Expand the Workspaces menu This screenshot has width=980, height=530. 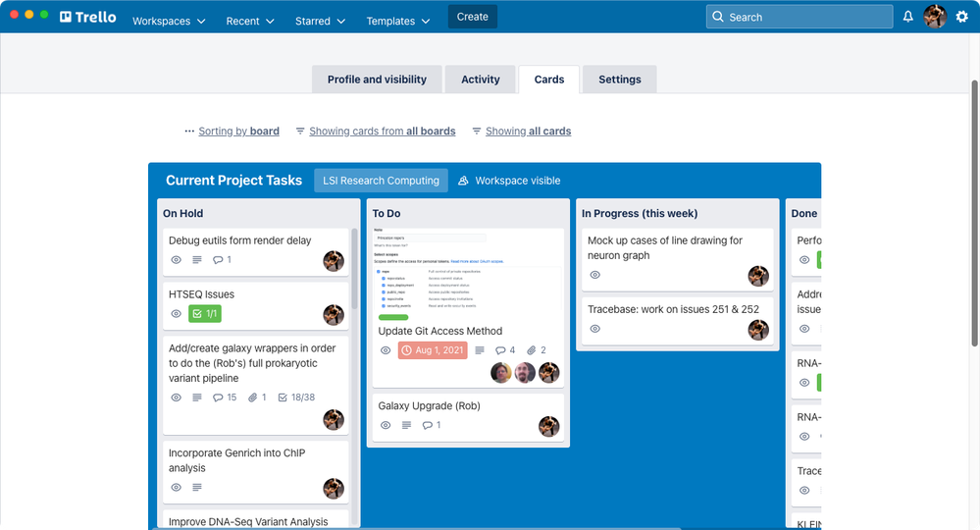tap(169, 21)
